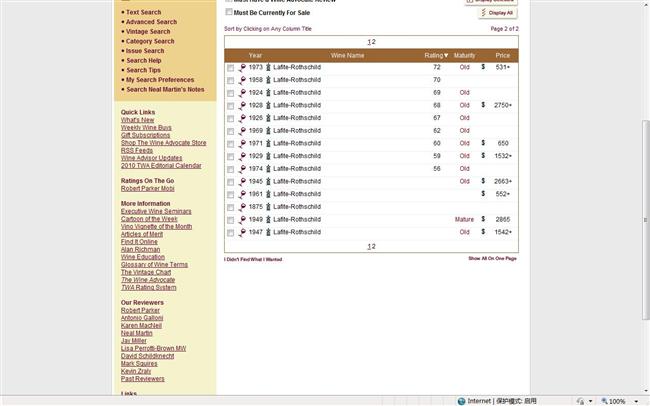Click the dollar sign icon next to 2663+ price
650x406 pixels.
[483, 181]
